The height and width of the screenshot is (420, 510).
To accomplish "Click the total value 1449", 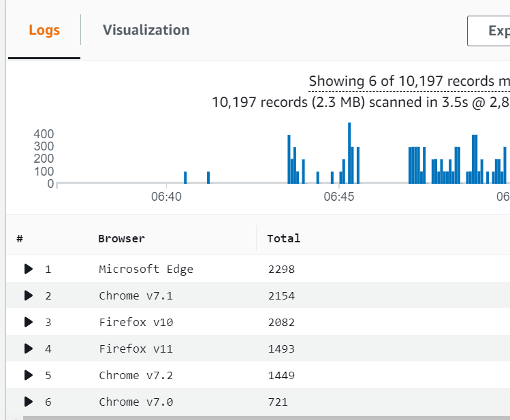I will pos(281,376).
